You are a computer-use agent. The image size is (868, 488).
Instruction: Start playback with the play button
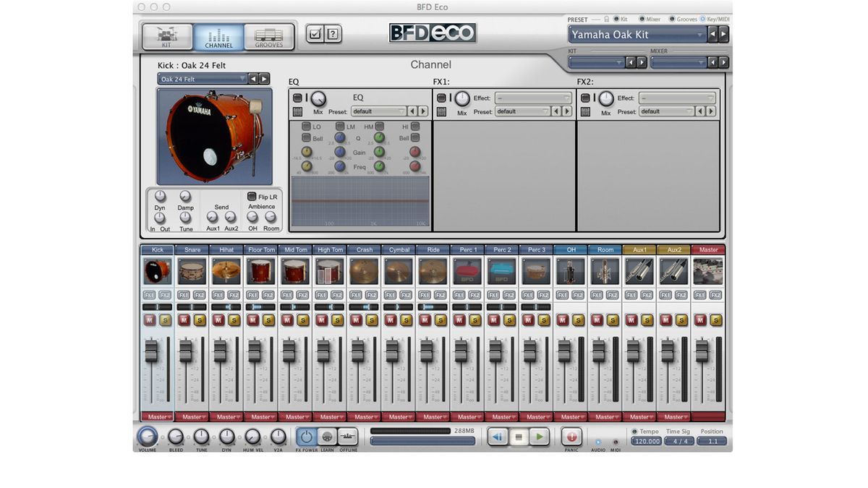click(x=539, y=437)
